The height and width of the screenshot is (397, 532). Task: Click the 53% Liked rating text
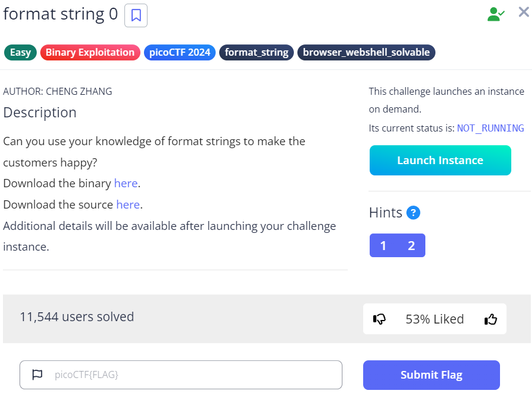tap(434, 319)
